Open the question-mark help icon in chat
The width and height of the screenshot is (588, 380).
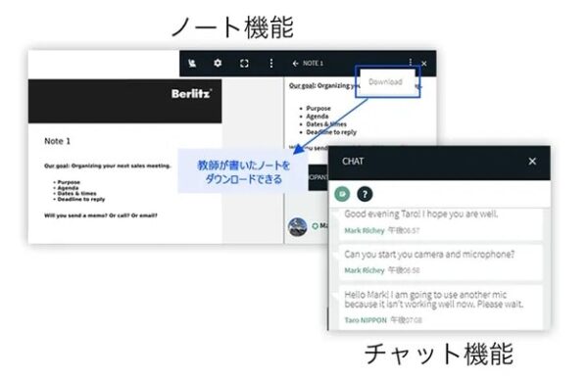(x=365, y=194)
